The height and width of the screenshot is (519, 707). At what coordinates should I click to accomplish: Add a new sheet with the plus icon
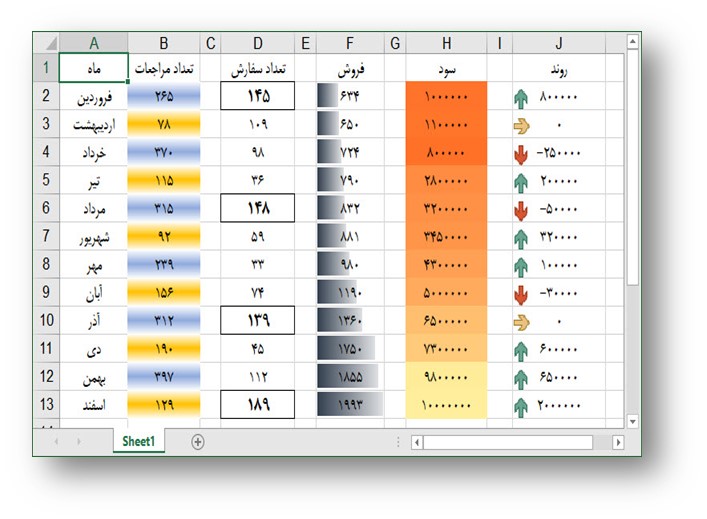(198, 442)
